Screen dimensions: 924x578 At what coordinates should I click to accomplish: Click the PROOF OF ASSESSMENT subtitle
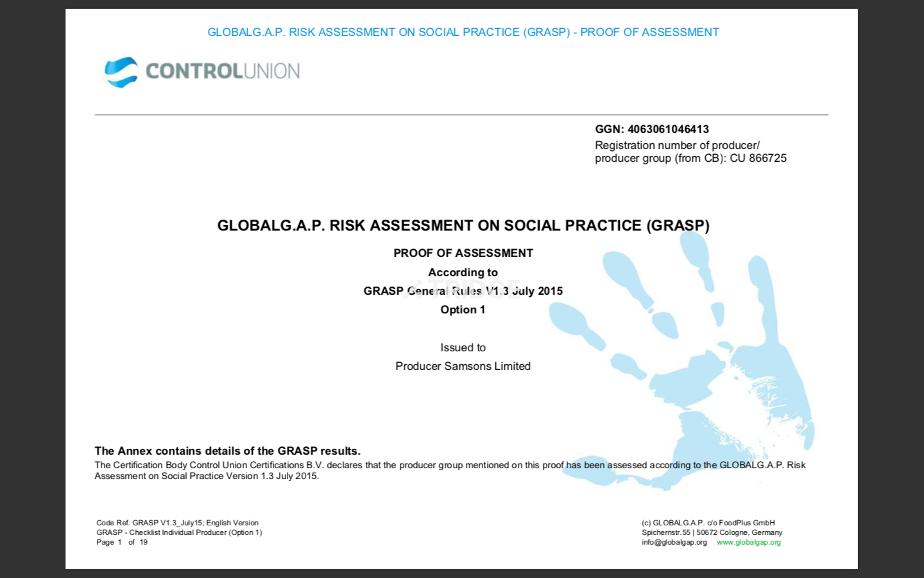pyautogui.click(x=463, y=253)
